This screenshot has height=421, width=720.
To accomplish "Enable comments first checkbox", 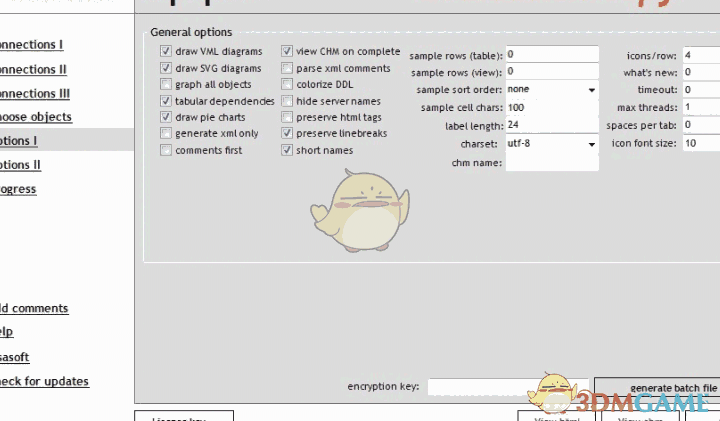I will (166, 150).
